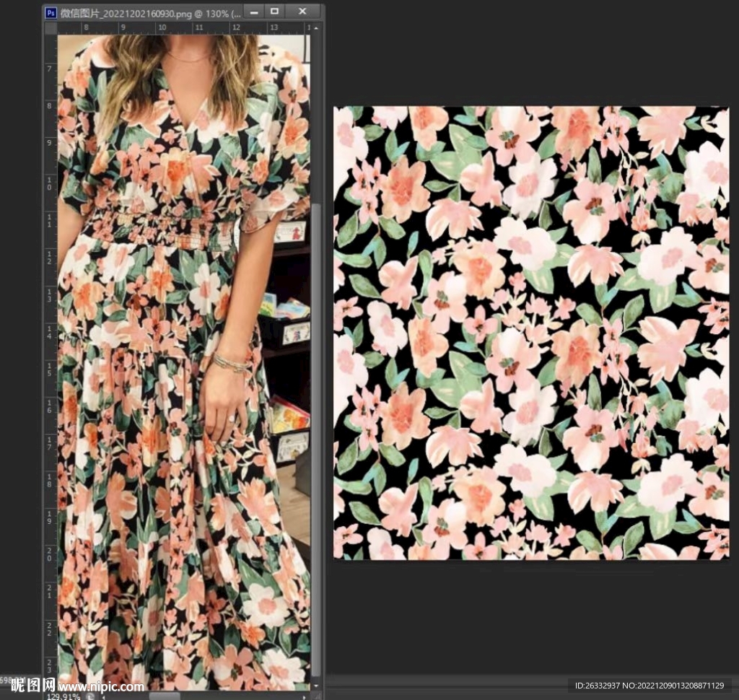Minimize the Photoshop document window
Screen dimensions: 739x700
253,12
